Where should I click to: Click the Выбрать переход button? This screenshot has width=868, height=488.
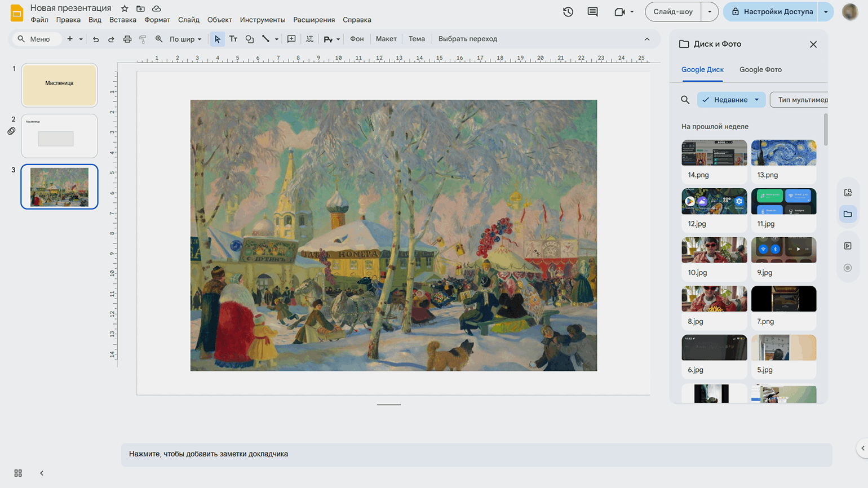(x=467, y=39)
